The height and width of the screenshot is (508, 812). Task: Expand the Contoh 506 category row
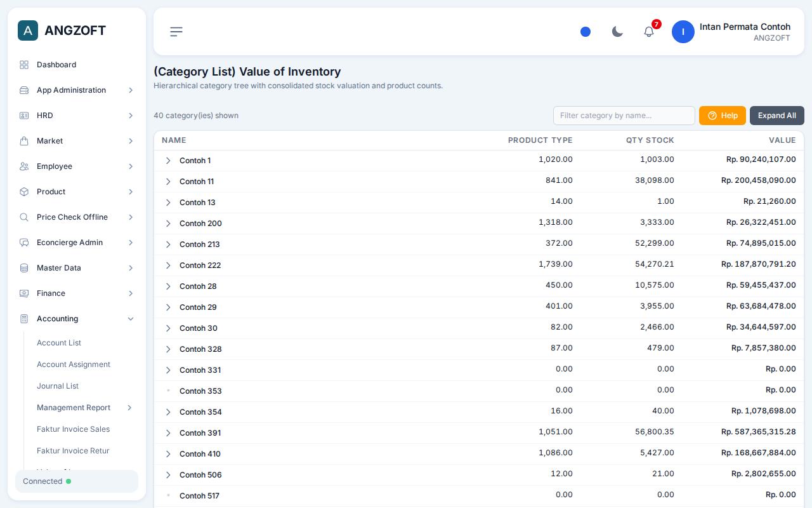click(168, 475)
